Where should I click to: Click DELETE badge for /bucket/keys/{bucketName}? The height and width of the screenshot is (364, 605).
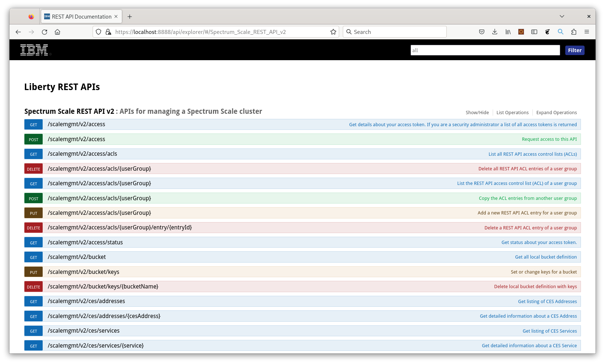pyautogui.click(x=34, y=287)
